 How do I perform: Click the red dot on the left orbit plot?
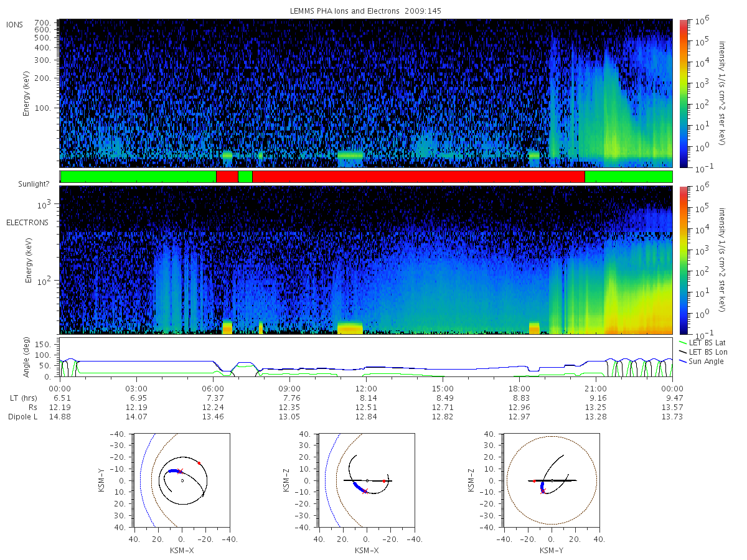pyautogui.click(x=199, y=463)
